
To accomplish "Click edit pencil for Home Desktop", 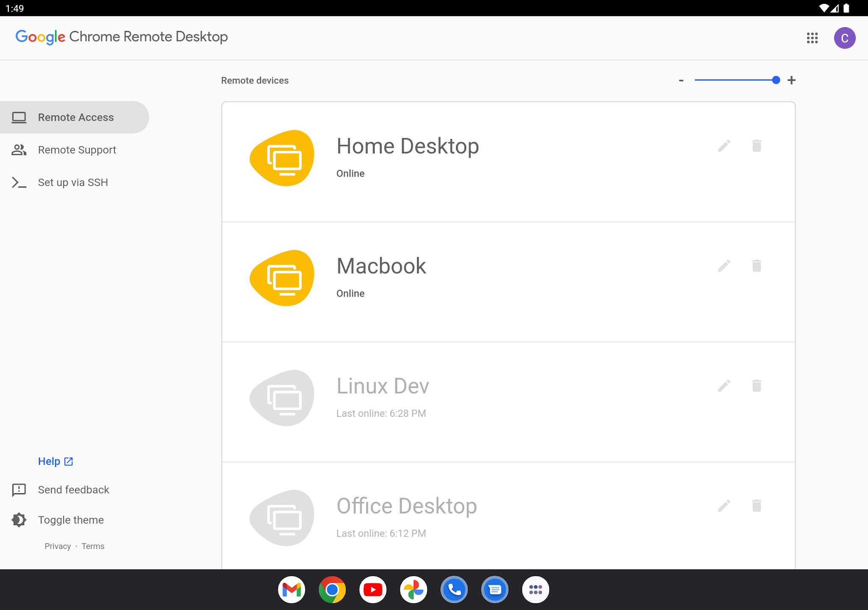I will [724, 146].
